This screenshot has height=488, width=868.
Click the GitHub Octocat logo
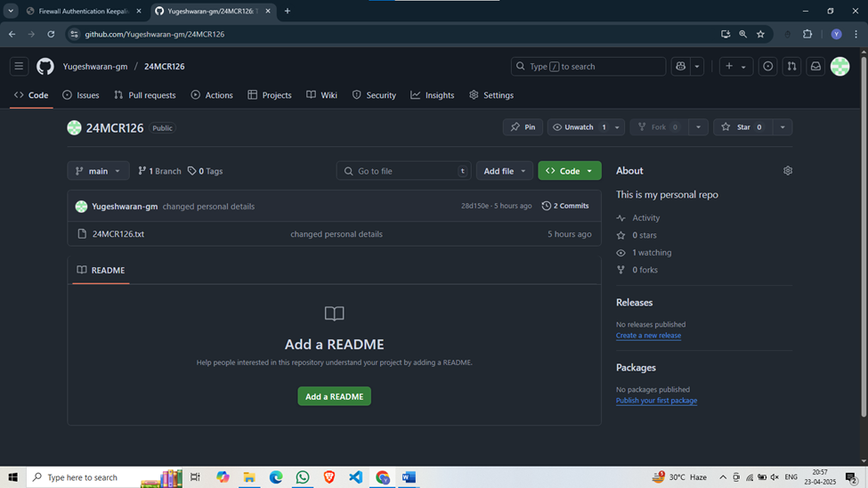pyautogui.click(x=45, y=67)
